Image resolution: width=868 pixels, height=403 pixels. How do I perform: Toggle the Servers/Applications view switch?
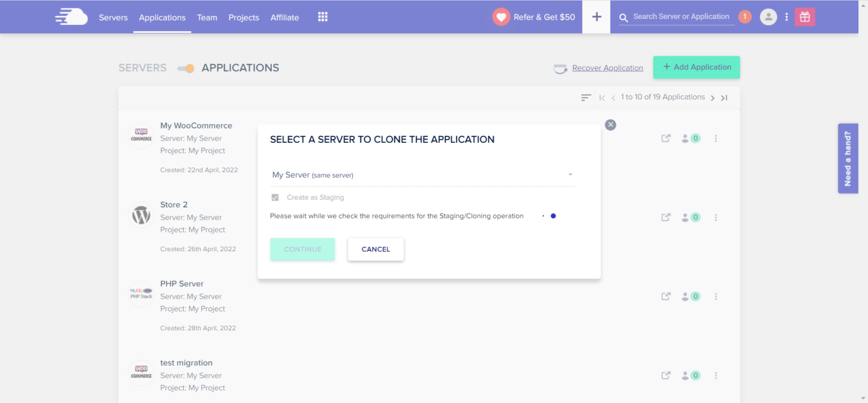click(185, 68)
